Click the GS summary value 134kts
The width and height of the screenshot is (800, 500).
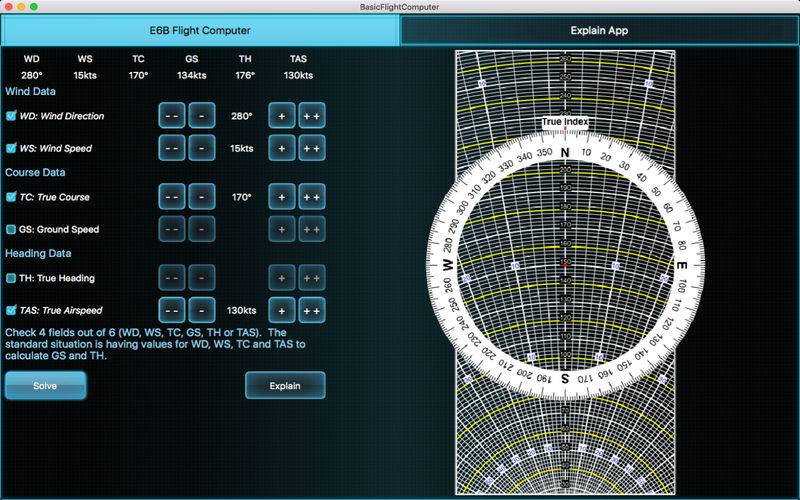coord(192,76)
